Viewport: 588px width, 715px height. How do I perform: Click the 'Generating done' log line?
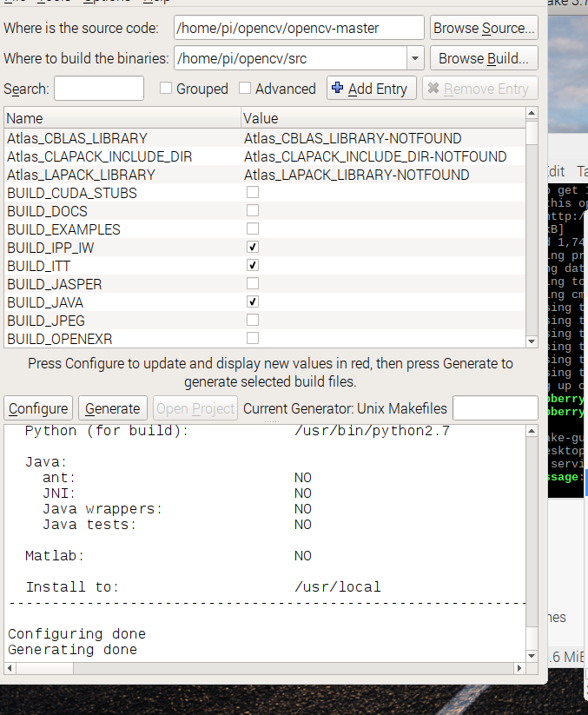click(x=72, y=649)
